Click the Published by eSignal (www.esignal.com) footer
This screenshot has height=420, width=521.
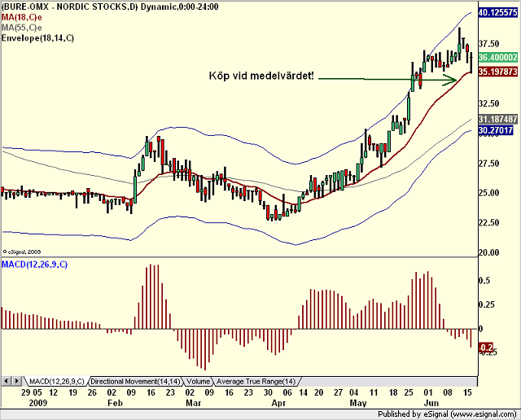(447, 414)
